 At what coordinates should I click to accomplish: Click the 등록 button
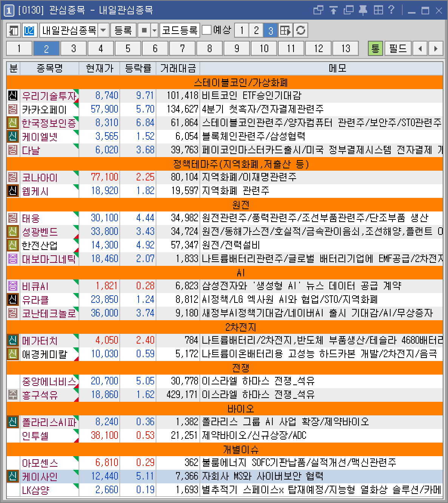pos(124,30)
